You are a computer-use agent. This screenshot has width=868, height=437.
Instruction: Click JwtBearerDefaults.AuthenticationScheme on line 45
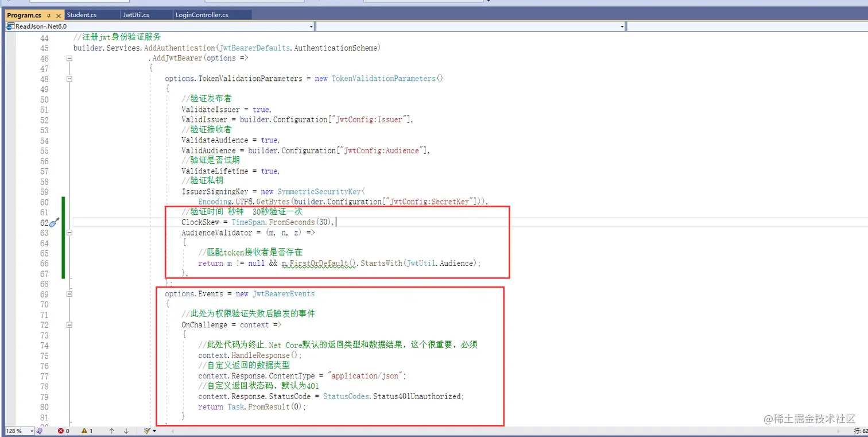(x=298, y=48)
